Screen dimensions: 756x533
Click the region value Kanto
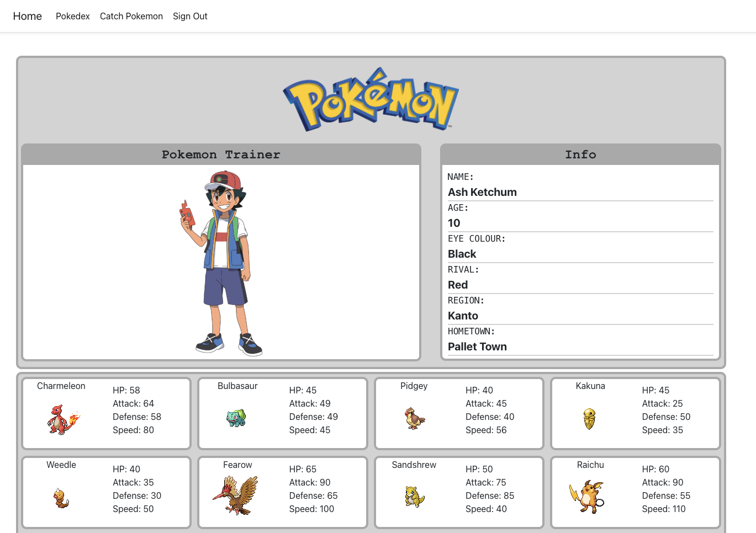pyautogui.click(x=463, y=316)
